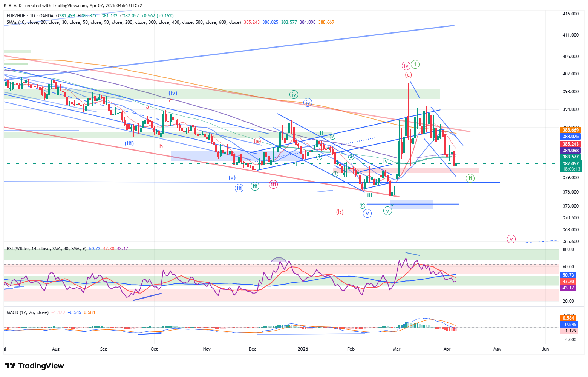588x377 pixels.
Task: Click the red (c) label under peak
Action: [409, 75]
